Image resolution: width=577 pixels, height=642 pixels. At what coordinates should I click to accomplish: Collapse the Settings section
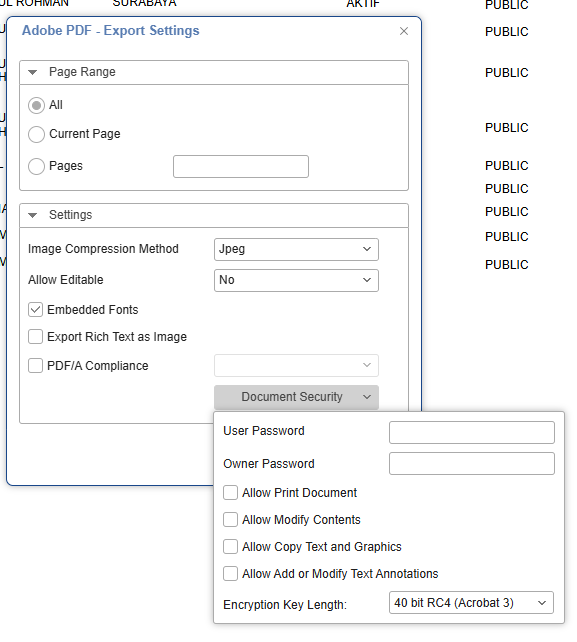(x=33, y=215)
